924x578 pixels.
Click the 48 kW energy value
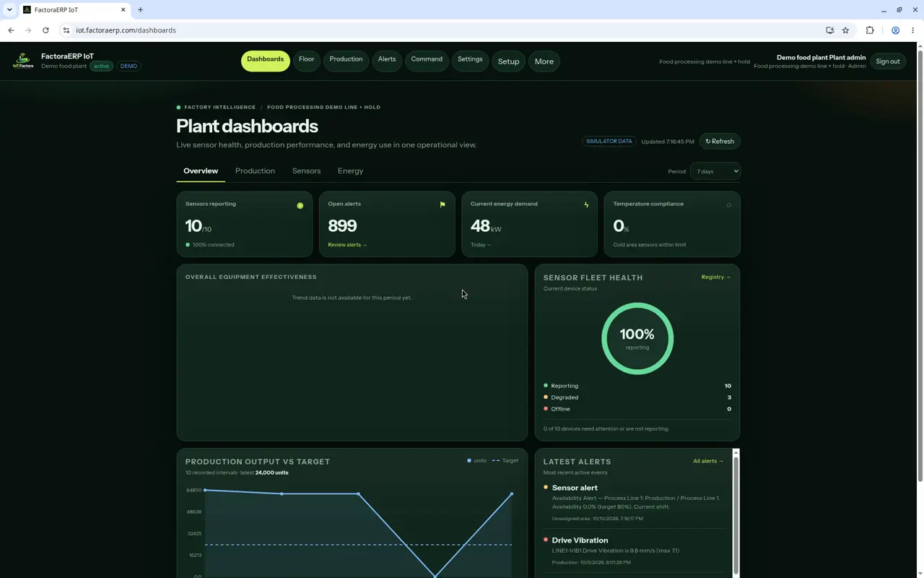485,225
